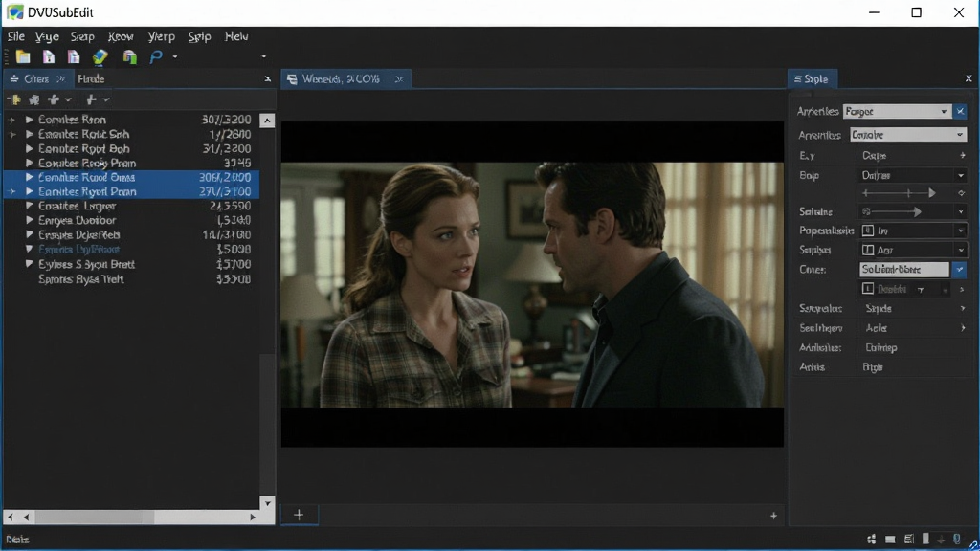Click the small plus at the preview's bottom-right corner

pos(773,516)
